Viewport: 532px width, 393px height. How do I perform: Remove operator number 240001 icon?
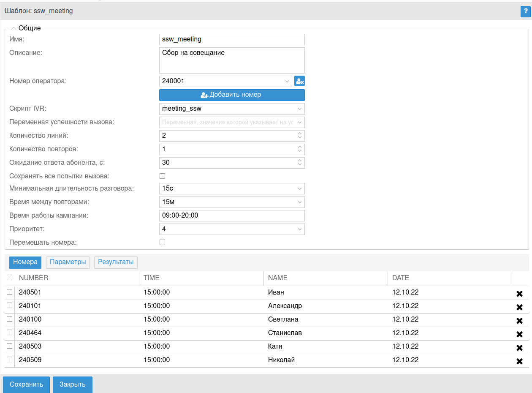tap(299, 81)
